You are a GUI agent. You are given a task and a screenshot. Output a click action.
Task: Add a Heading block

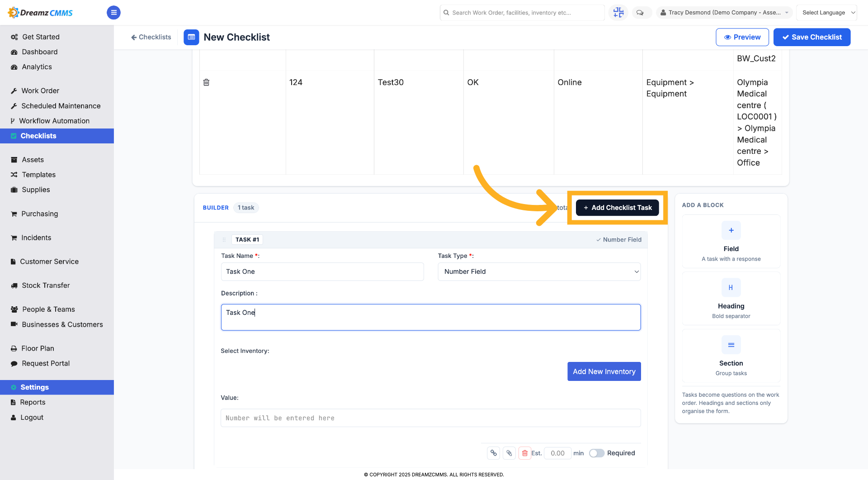click(731, 298)
